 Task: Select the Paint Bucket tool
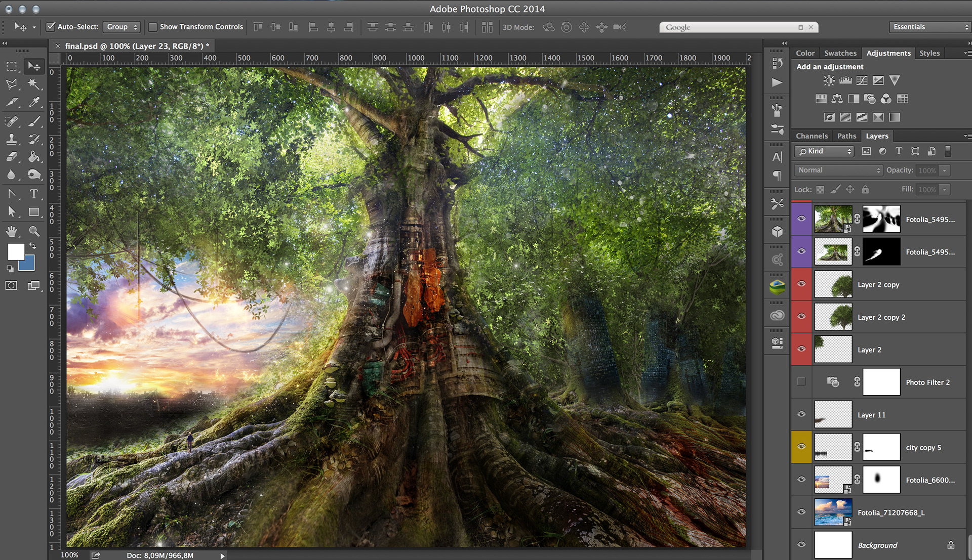coord(34,157)
